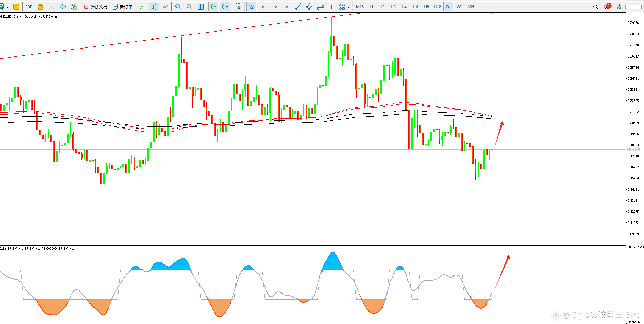Select the equidistant channel tool

coord(309,7)
